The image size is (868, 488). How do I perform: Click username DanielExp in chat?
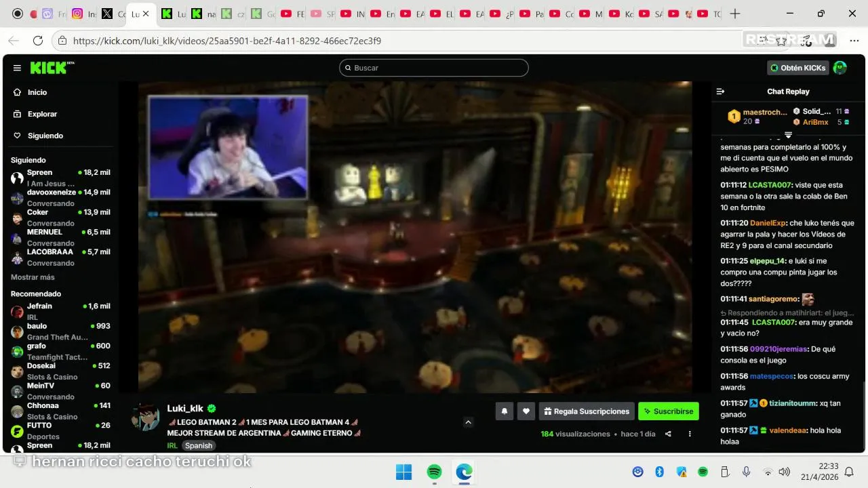click(768, 223)
